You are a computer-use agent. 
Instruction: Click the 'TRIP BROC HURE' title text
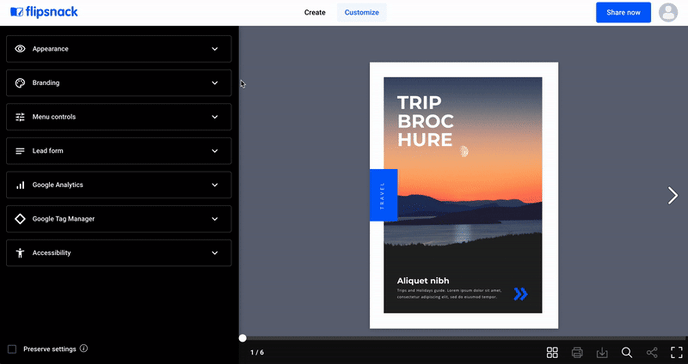pyautogui.click(x=425, y=121)
